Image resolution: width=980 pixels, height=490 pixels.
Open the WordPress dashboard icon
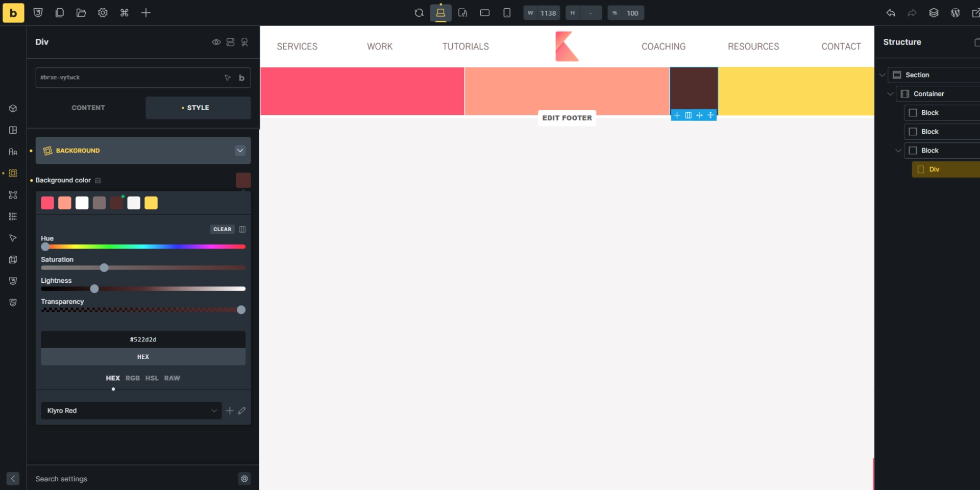click(x=955, y=13)
